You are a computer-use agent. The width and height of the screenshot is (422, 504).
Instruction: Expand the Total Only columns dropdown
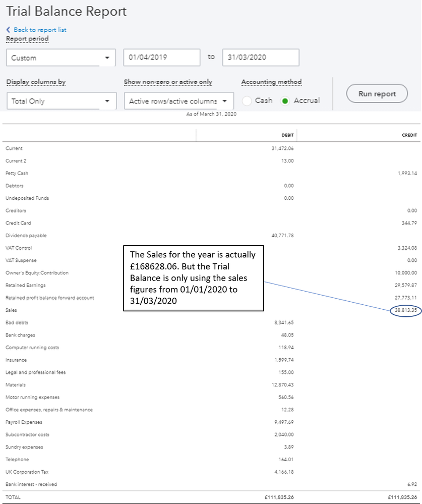[61, 101]
